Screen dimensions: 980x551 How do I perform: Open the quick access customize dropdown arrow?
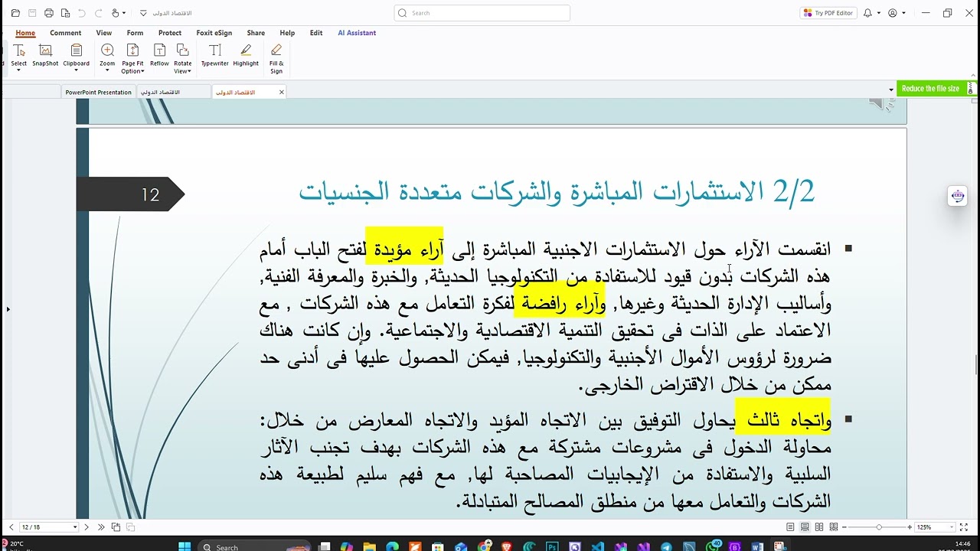(x=143, y=13)
